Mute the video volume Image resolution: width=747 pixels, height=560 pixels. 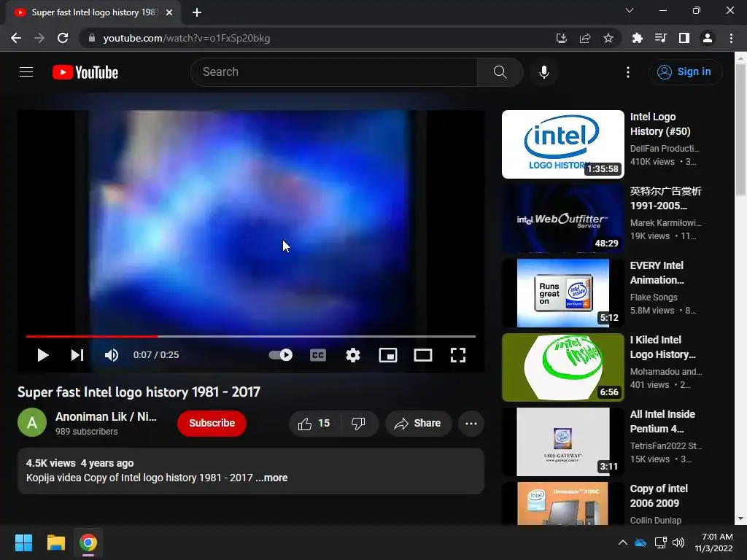pos(112,355)
